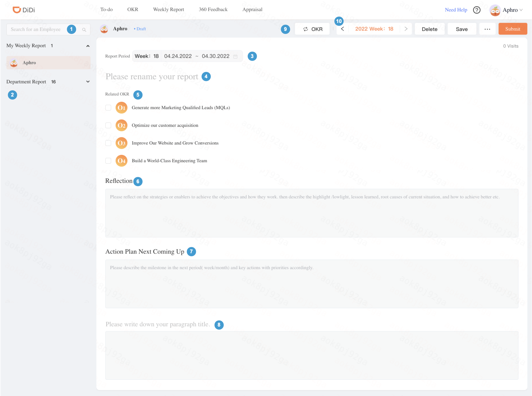
Task: Click the 2022 Week: 18 label
Action: click(374, 29)
